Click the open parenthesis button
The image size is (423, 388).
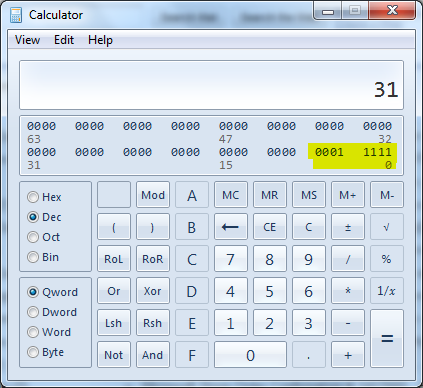(x=114, y=227)
